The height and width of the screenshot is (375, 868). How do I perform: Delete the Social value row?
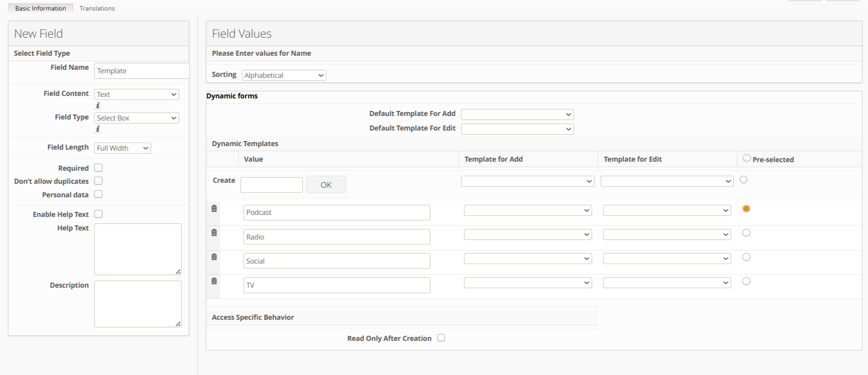214,257
